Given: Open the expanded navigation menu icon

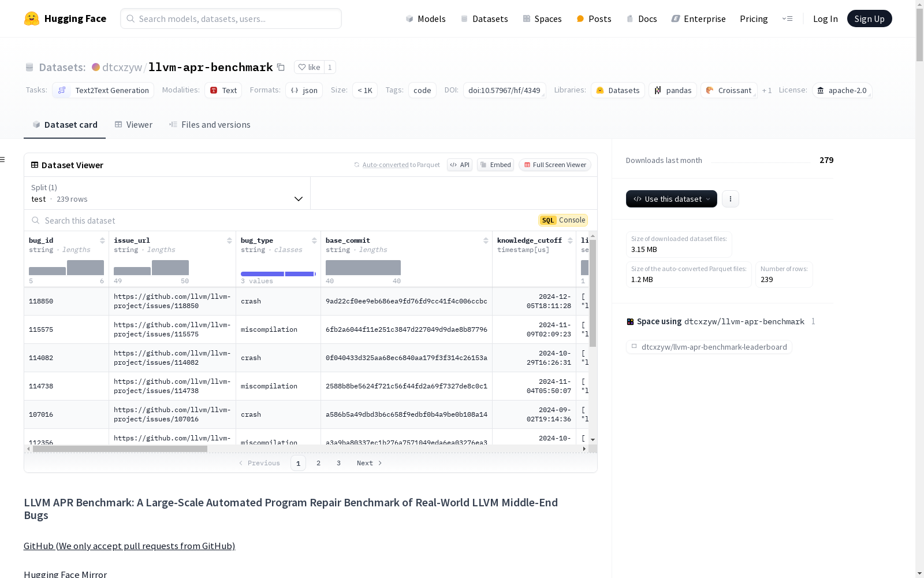Looking at the screenshot, I should (787, 18).
